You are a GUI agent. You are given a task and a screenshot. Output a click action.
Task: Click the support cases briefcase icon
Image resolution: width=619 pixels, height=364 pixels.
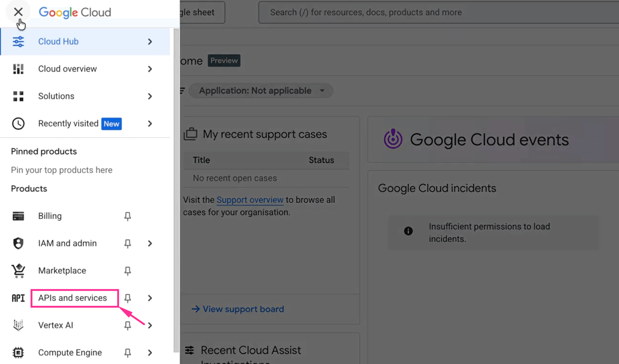click(190, 134)
